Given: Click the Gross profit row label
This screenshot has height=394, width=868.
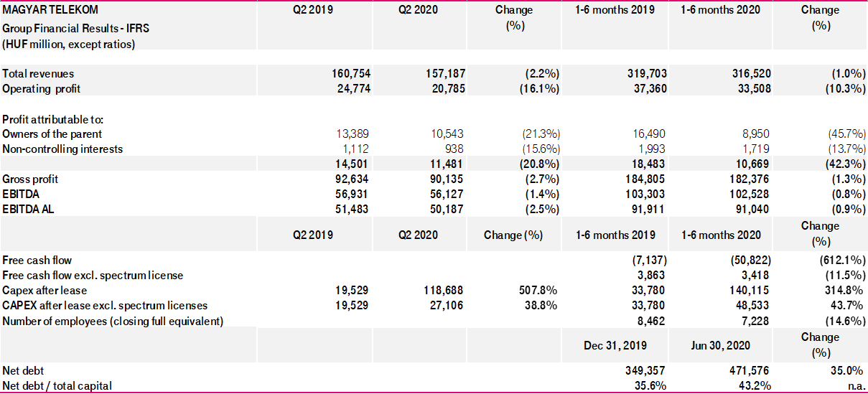Looking at the screenshot, I should (30, 179).
